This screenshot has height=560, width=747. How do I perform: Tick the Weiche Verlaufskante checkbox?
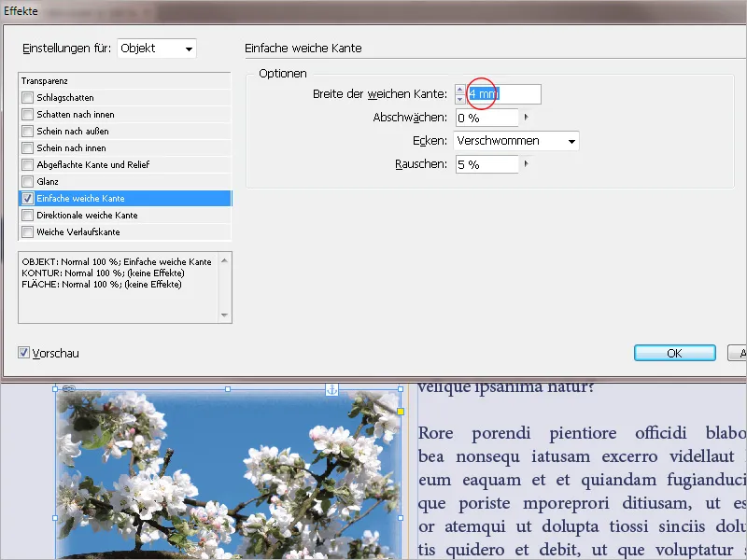pos(28,231)
